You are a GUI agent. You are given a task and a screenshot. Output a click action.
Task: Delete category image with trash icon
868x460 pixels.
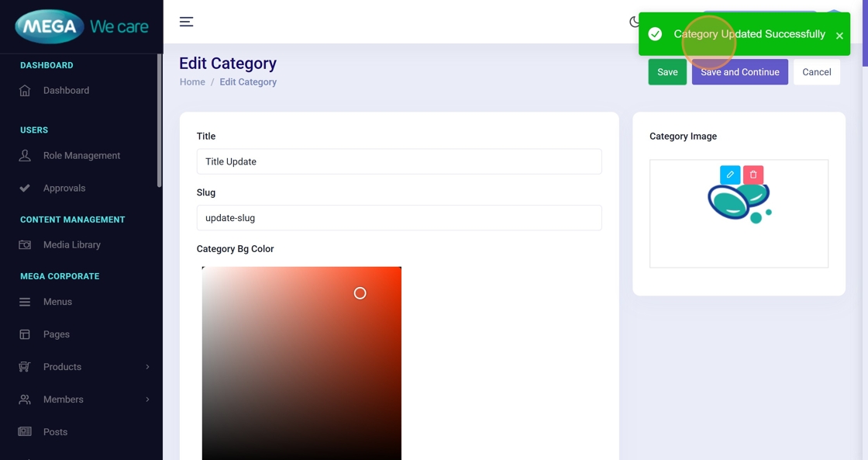(x=753, y=175)
